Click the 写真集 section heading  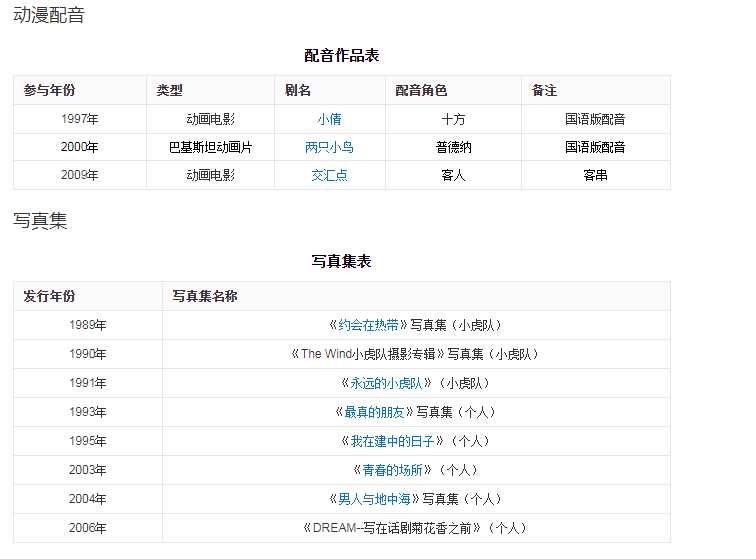[x=40, y=221]
